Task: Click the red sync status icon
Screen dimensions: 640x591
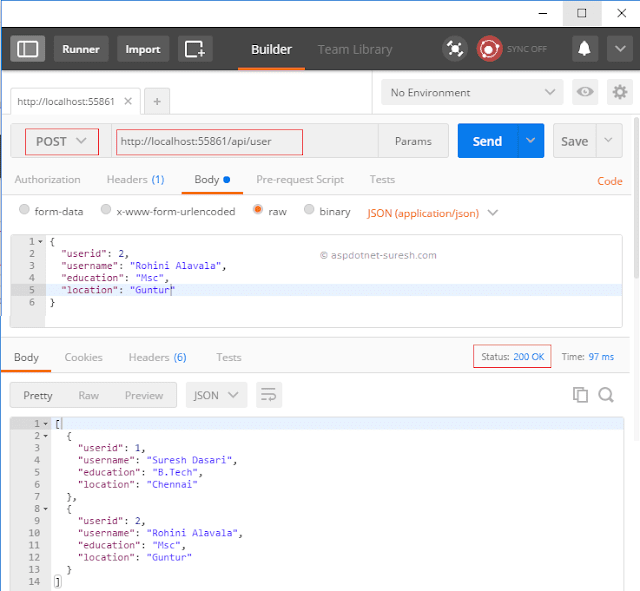Action: click(489, 49)
